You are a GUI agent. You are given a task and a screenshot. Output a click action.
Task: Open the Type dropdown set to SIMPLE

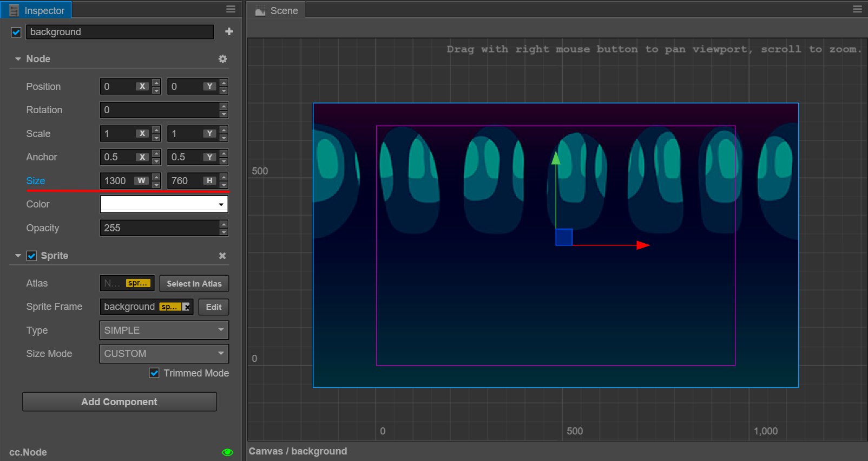[x=164, y=330]
